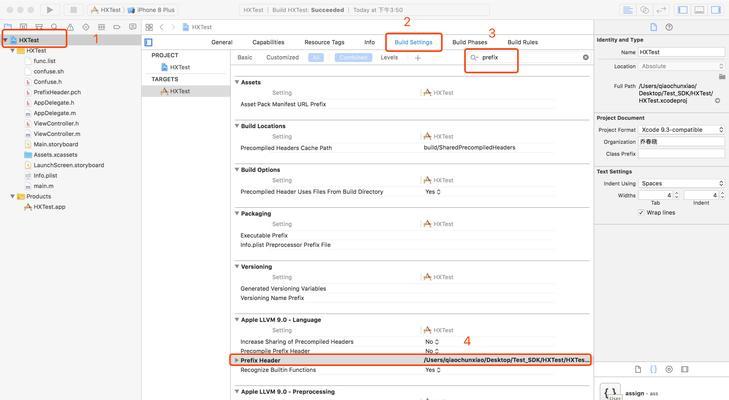729x400 pixels.
Task: Click the folder icon beside the Location field
Action: click(722, 76)
